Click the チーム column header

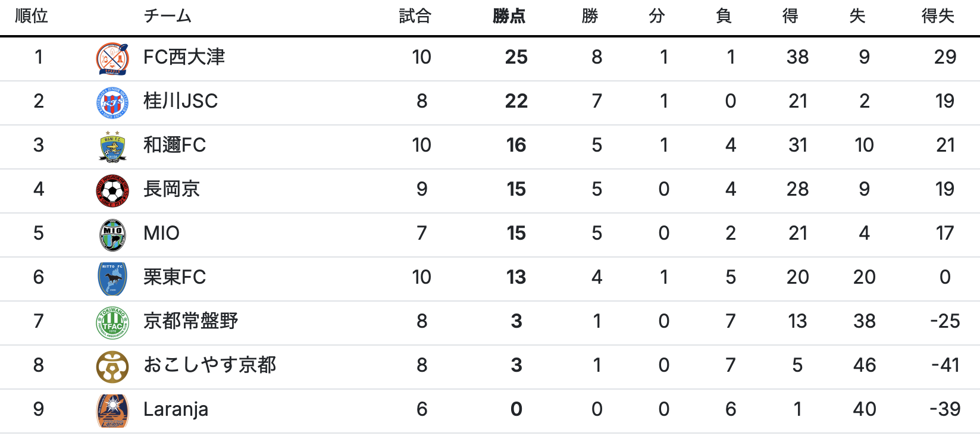click(167, 16)
